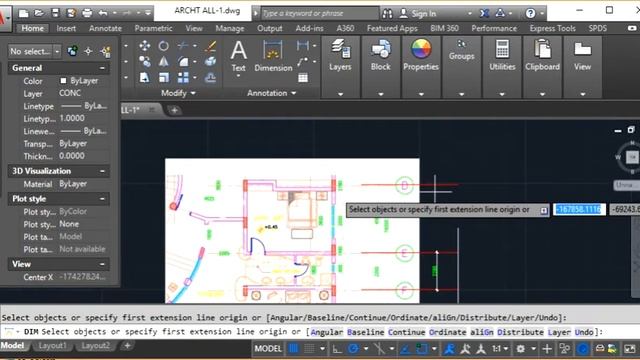Screen dimensions: 640x360
Task: Select the Scale tool in Modify panel
Action: click(164, 77)
